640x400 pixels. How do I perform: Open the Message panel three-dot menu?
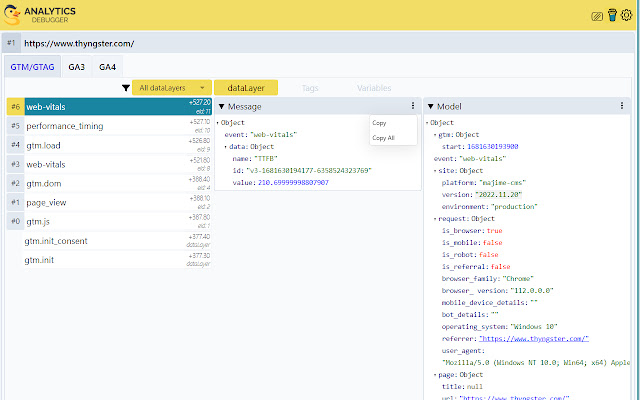(413, 106)
